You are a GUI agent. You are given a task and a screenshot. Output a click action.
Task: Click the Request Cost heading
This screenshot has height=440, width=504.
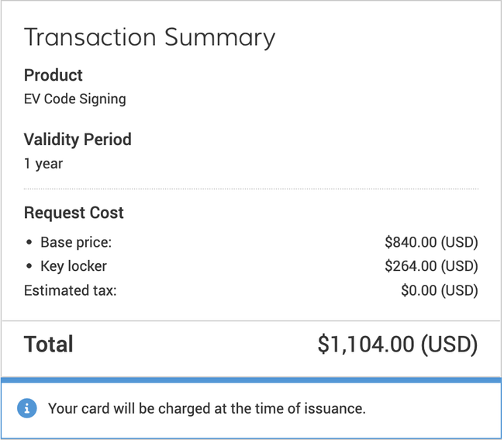(74, 213)
